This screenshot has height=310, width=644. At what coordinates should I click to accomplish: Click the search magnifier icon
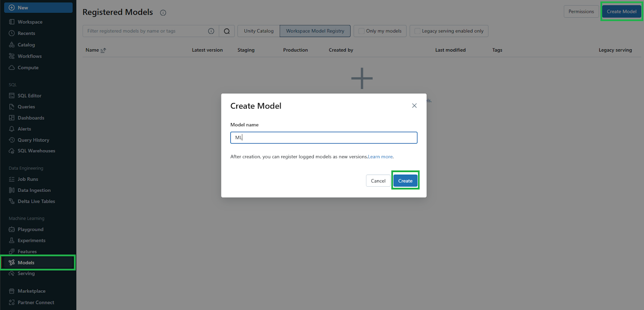(227, 31)
